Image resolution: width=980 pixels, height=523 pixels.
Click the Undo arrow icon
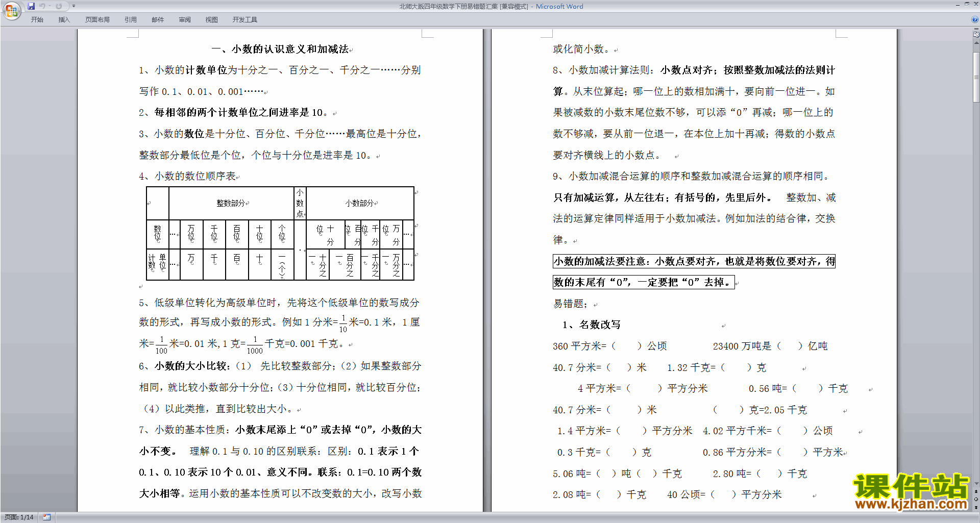pos(42,6)
